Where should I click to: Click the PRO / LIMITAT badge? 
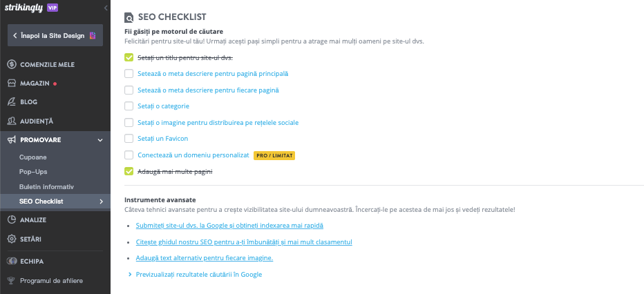click(274, 155)
